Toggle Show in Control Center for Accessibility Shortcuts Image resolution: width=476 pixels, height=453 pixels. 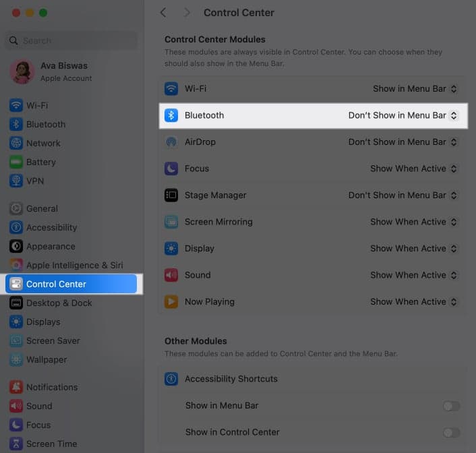coord(451,432)
